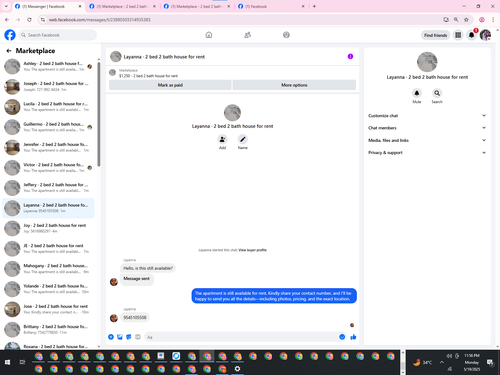Image resolution: width=500 pixels, height=375 pixels.
Task: Open the Windows Start menu
Action: coord(7,362)
